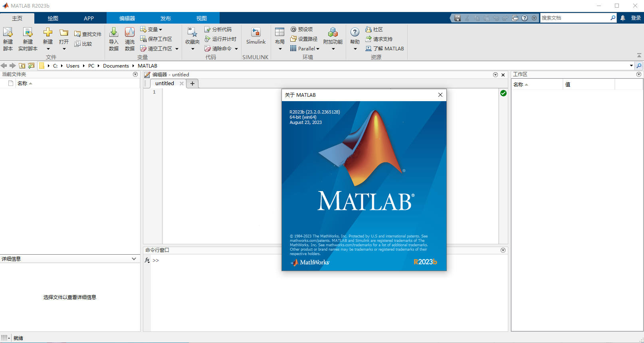Click Favorites (收藏夹) star icon
644x343 pixels.
[192, 32]
